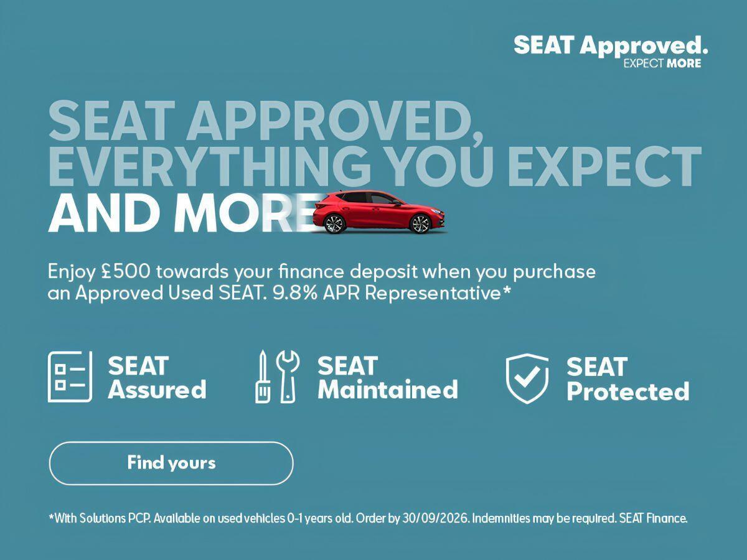Click the £500 finance deposit offer sentence

click(x=321, y=282)
